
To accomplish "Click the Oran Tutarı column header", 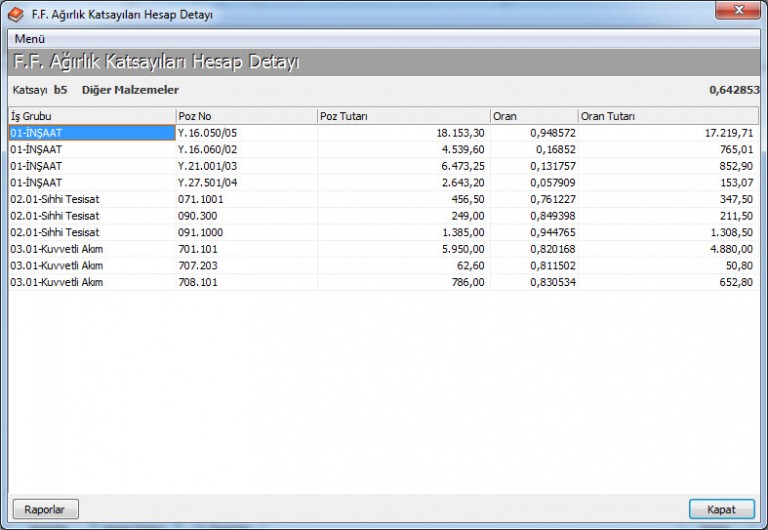I will (x=668, y=116).
